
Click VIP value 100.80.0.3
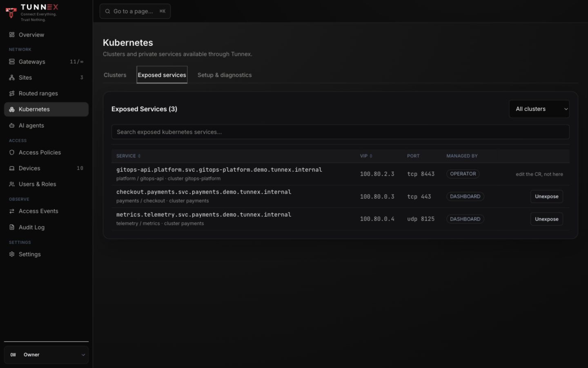[x=377, y=197]
